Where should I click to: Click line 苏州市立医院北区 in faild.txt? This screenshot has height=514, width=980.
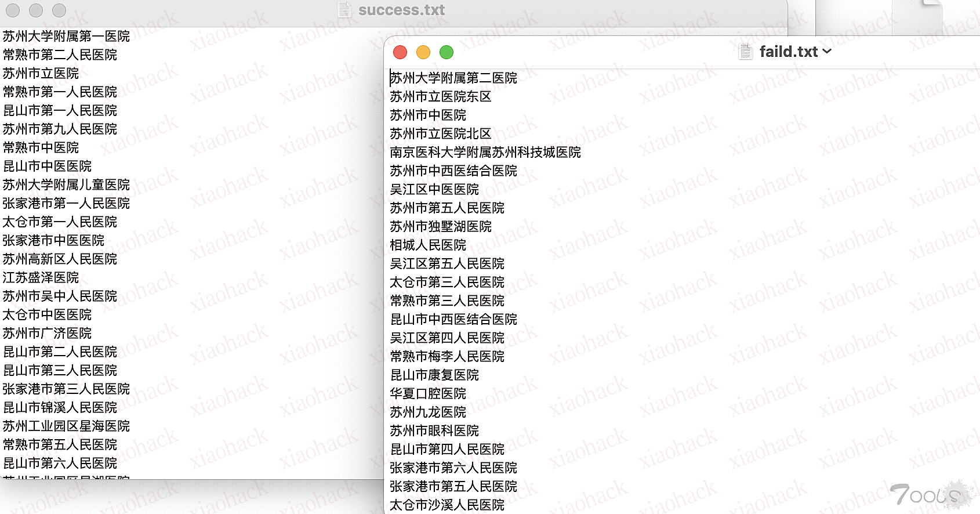441,133
